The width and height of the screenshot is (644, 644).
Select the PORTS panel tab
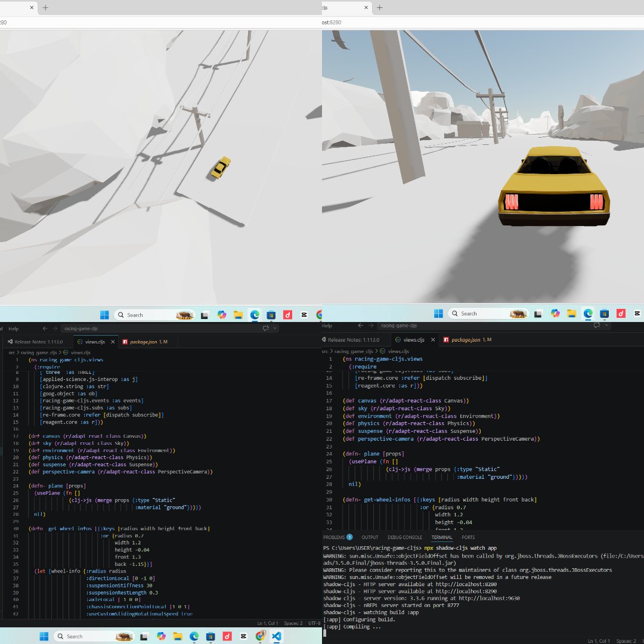point(468,537)
